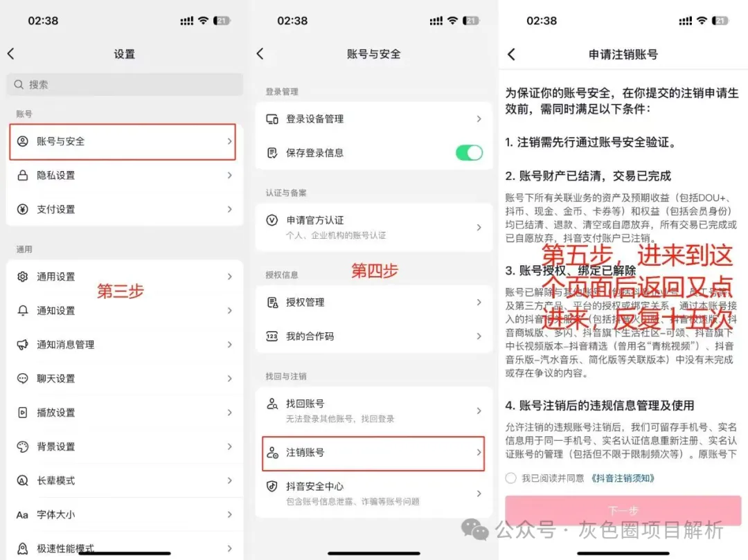Tap the chat bubble icon for 聊天设置
This screenshot has height=560, width=748.
pos(23,379)
